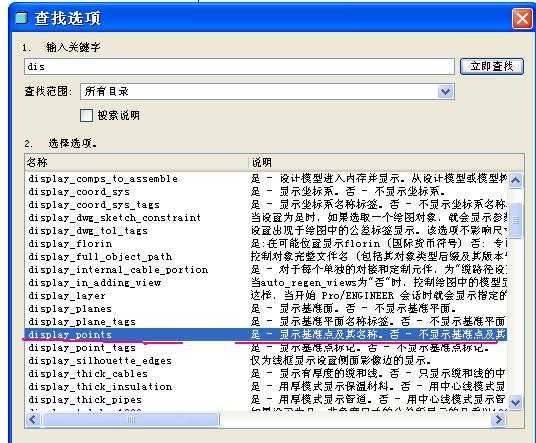Sort by the 名称 column header

click(x=136, y=162)
